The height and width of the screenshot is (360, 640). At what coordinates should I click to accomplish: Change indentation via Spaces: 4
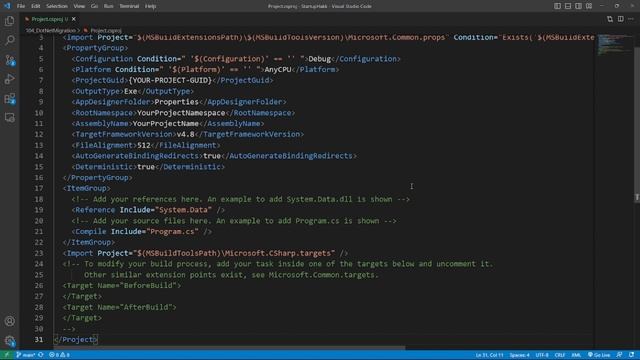pos(519,355)
